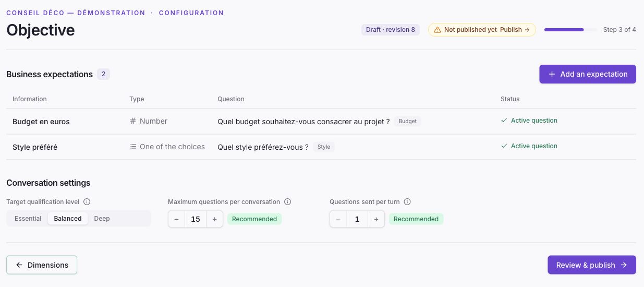Click the info icon beside Questions sent per turn
644x287 pixels.
click(x=407, y=202)
